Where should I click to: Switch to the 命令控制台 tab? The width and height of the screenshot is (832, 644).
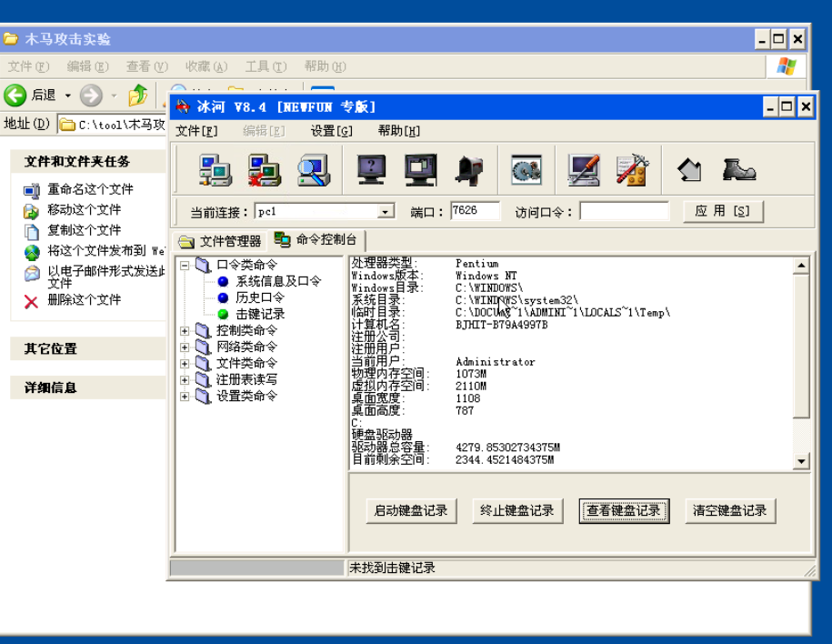(x=316, y=240)
